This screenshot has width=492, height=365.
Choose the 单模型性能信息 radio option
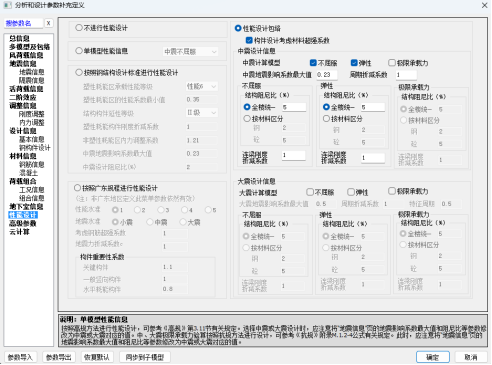pyautogui.click(x=79, y=51)
